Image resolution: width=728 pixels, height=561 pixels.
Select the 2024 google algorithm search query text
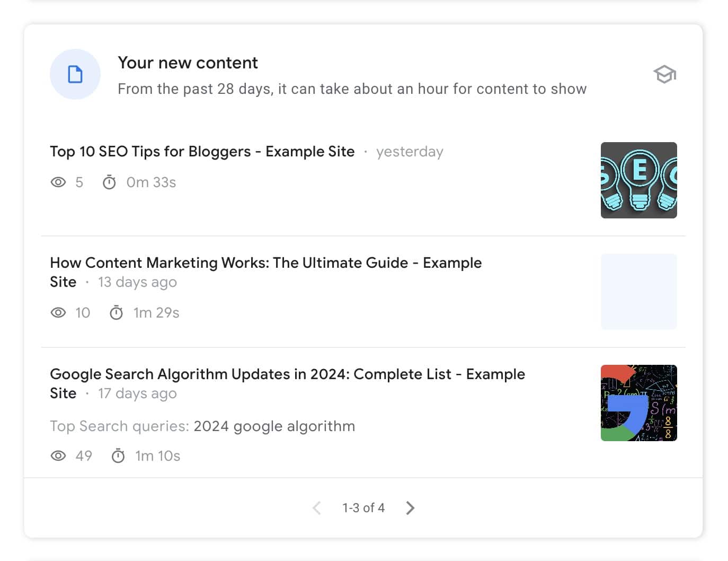274,426
